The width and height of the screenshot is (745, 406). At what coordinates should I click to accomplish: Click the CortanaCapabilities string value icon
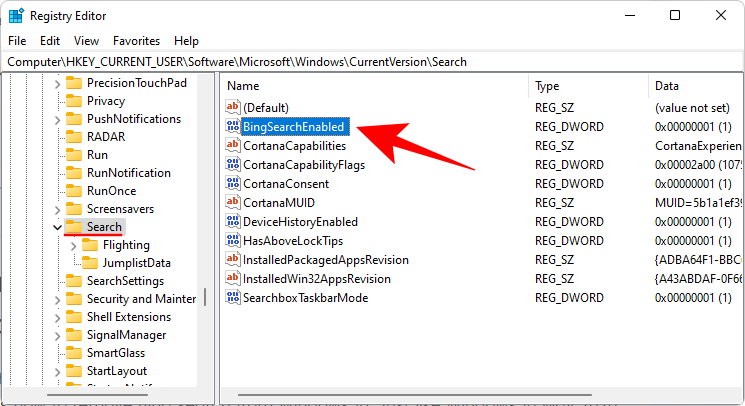coord(233,146)
